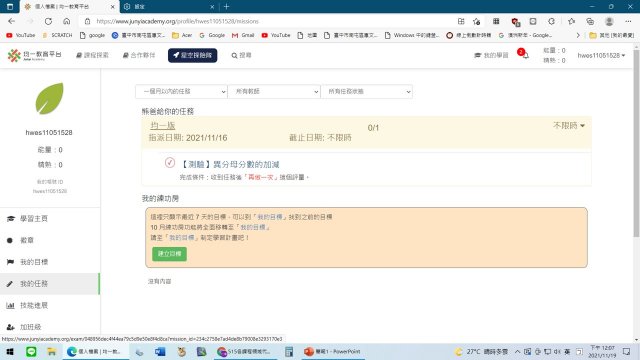Open notification bell with red badge
This screenshot has width=640, height=360.
click(523, 53)
